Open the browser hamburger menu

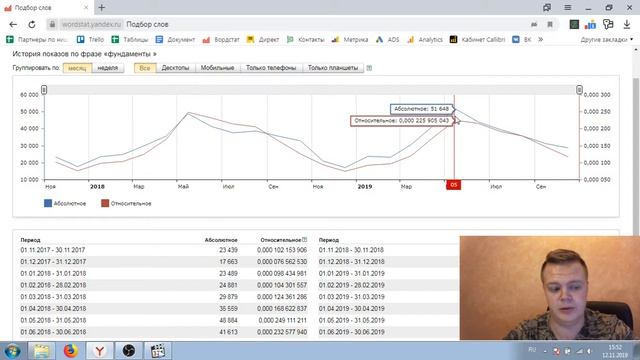[x=568, y=7]
